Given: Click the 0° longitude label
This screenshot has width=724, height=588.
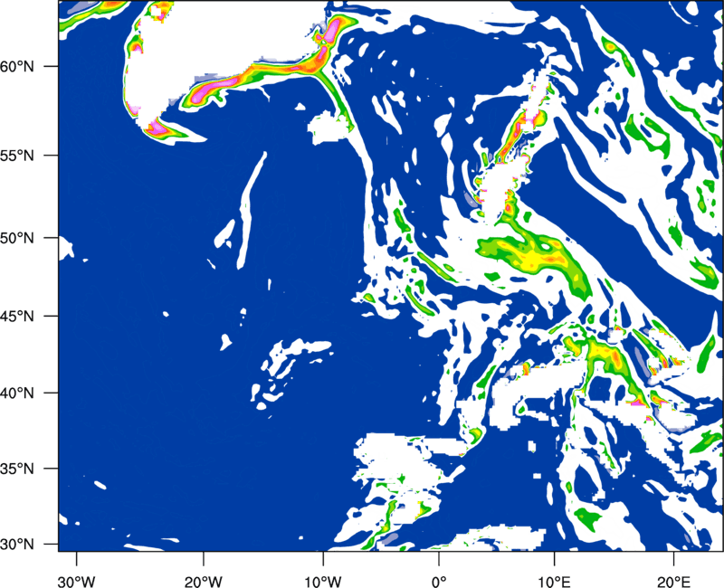Looking at the screenshot, I should tap(439, 582).
